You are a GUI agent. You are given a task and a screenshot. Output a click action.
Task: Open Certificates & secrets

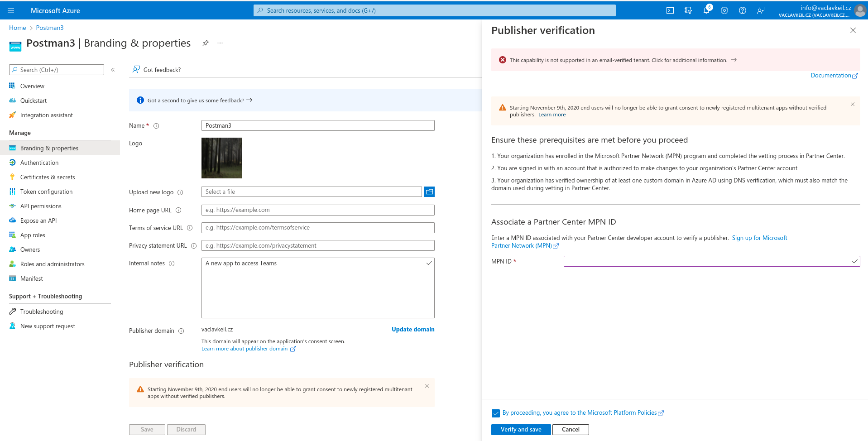point(48,177)
